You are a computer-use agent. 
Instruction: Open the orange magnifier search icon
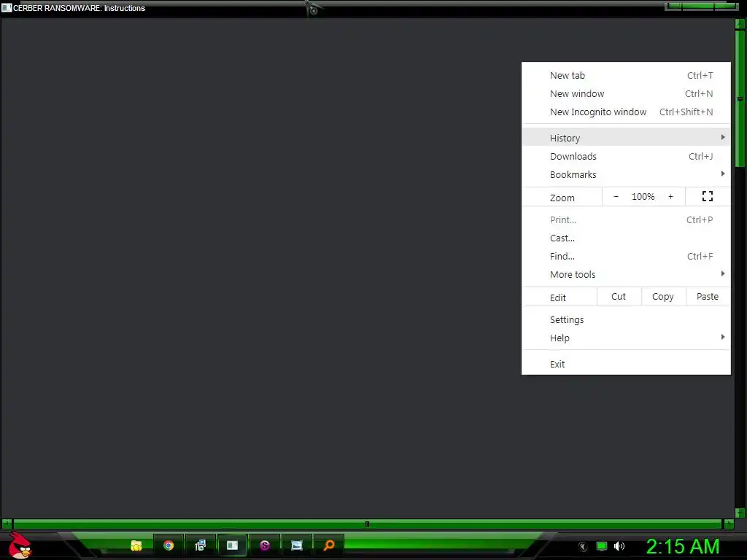pos(329,545)
